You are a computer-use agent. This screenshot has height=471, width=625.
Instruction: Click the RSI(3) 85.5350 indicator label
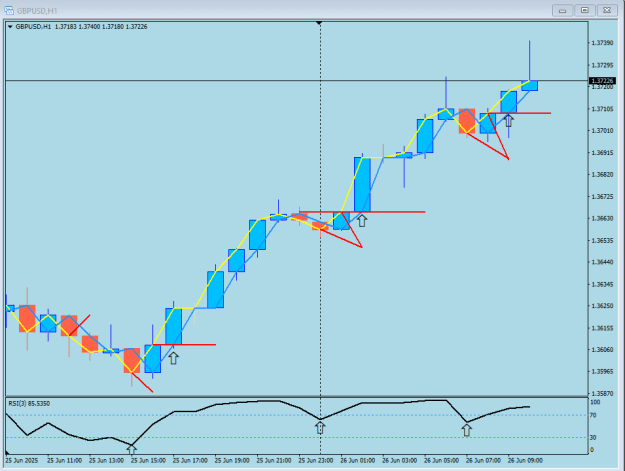click(29, 404)
